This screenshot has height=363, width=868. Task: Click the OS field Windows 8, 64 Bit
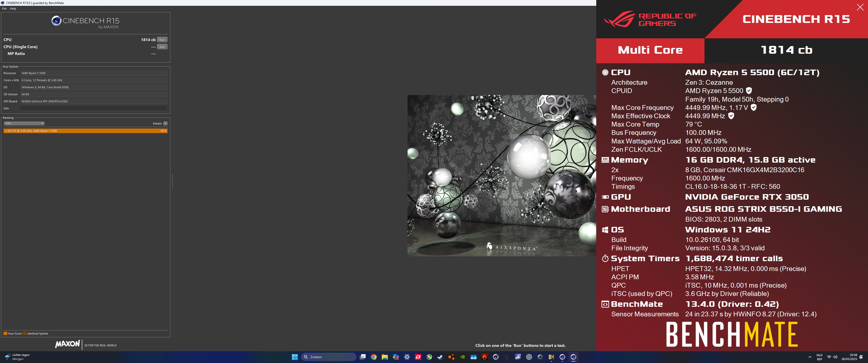94,87
